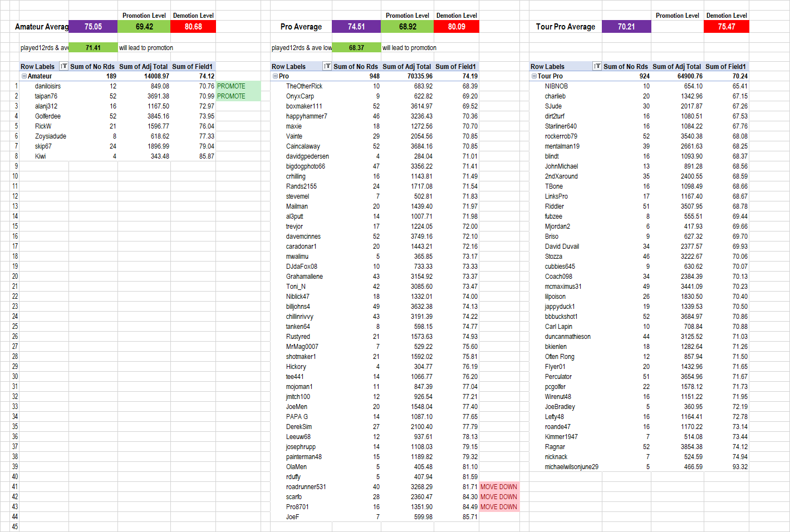This screenshot has height=532, width=790.
Task: Open the Amateur table Row Labels filter
Action: coord(63,66)
